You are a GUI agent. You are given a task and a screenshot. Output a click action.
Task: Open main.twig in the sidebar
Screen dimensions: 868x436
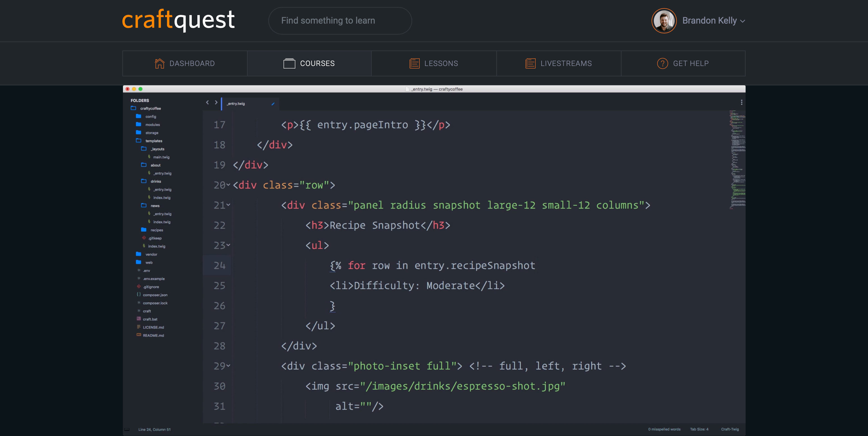(x=159, y=157)
